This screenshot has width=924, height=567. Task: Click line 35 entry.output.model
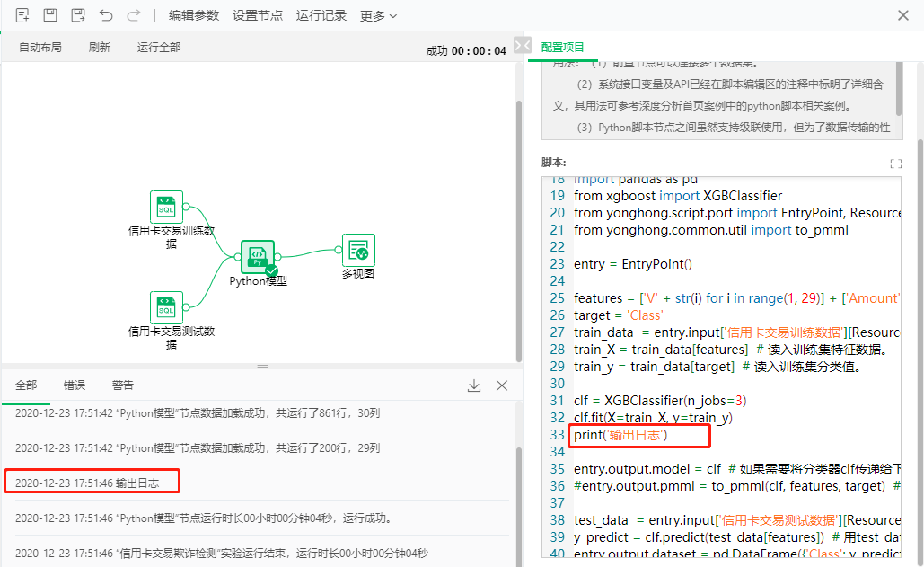[736, 469]
